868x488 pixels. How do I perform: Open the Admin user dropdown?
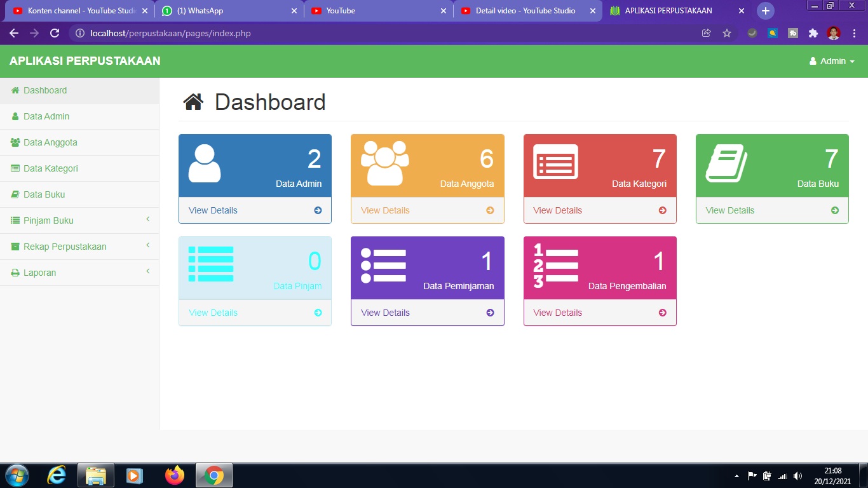(x=832, y=61)
